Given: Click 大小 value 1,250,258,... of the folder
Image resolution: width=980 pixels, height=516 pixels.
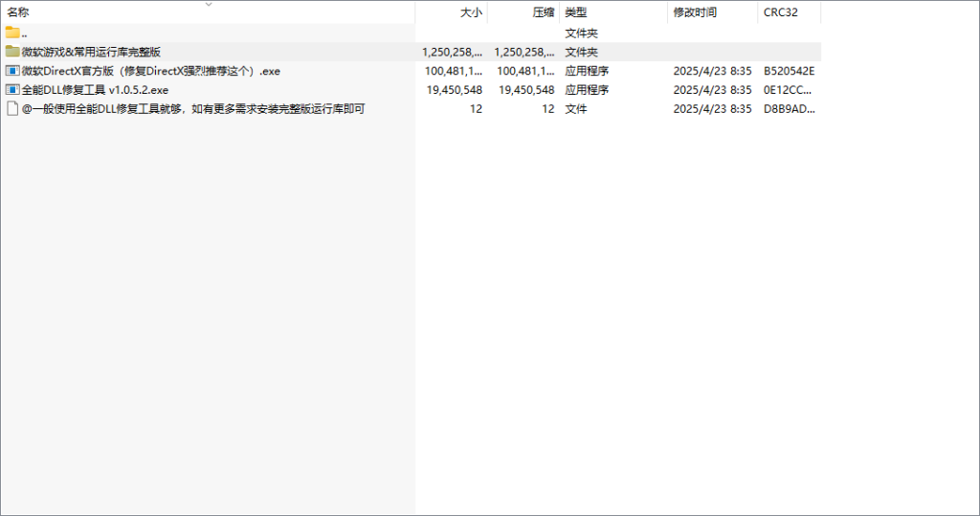Looking at the screenshot, I should (x=452, y=52).
